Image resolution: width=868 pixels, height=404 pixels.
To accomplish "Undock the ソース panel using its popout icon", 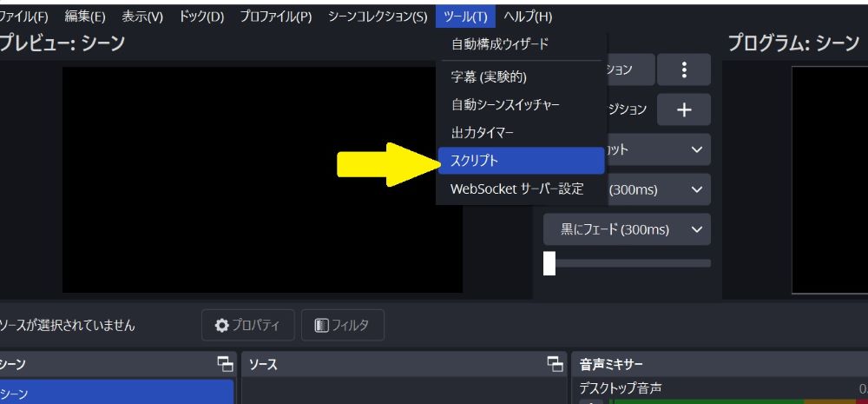I will pos(555,364).
